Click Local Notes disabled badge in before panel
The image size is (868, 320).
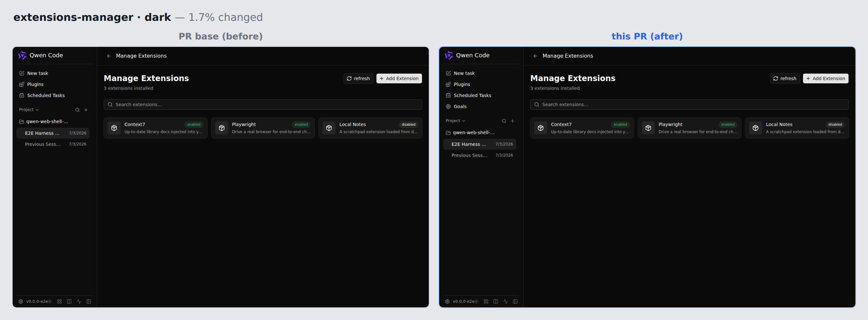[408, 125]
